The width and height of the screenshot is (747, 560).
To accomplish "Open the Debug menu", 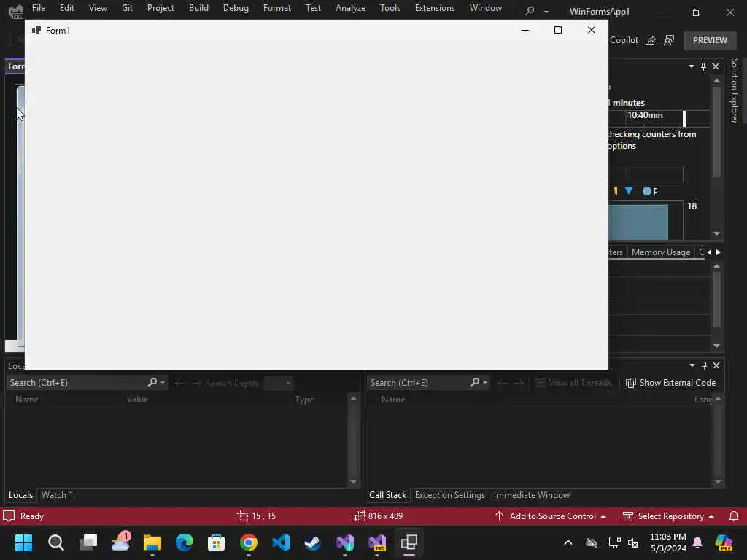I will [236, 8].
